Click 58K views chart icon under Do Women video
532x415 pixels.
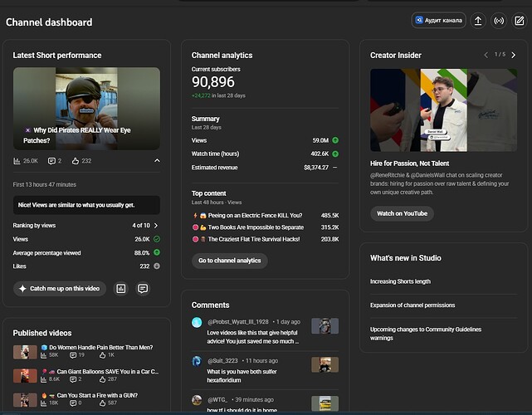pos(43,355)
